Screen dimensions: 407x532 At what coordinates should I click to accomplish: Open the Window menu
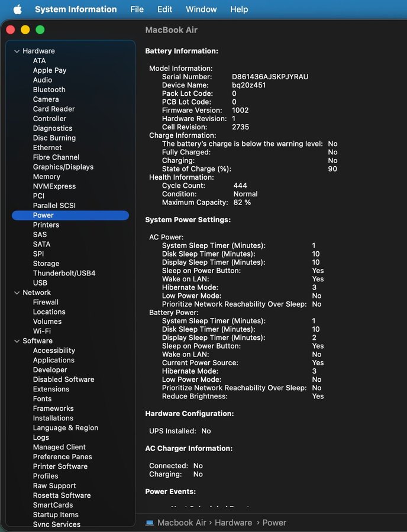tap(201, 9)
